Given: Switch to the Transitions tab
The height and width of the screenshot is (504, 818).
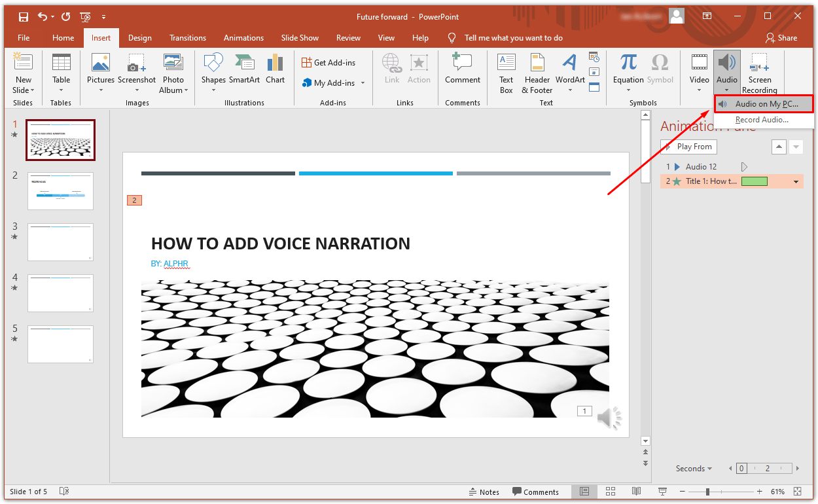Looking at the screenshot, I should tap(187, 38).
